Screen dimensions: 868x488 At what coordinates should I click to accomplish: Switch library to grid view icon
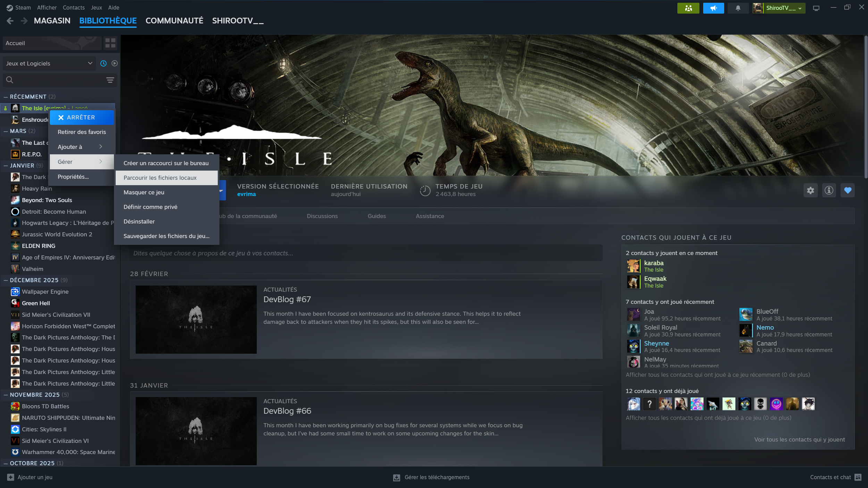110,43
